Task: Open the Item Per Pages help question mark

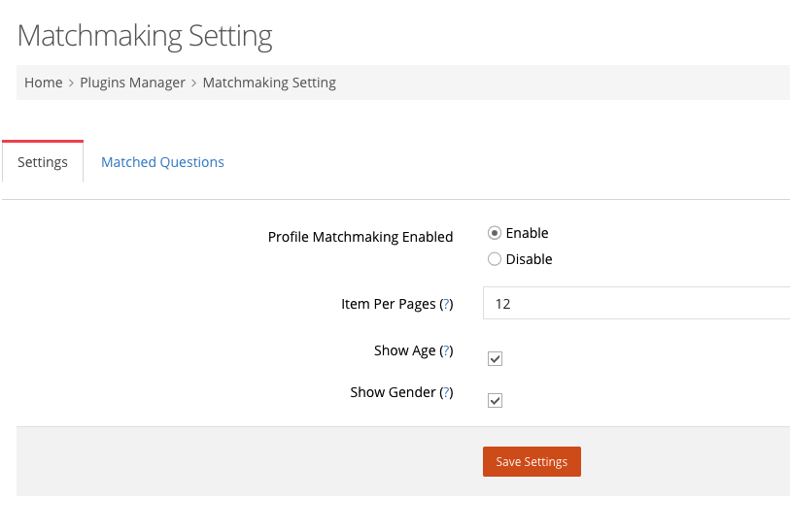Action: click(446, 304)
